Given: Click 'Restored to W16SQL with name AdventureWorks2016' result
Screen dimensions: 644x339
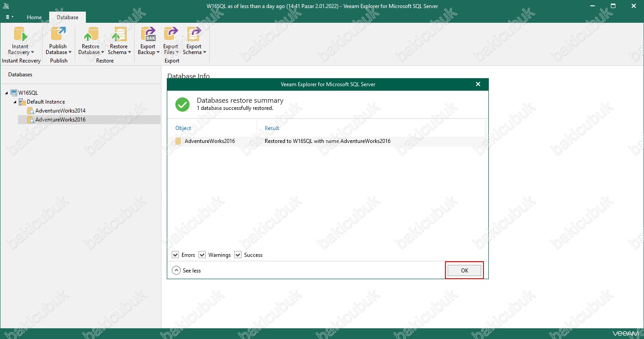Looking at the screenshot, I should [327, 141].
